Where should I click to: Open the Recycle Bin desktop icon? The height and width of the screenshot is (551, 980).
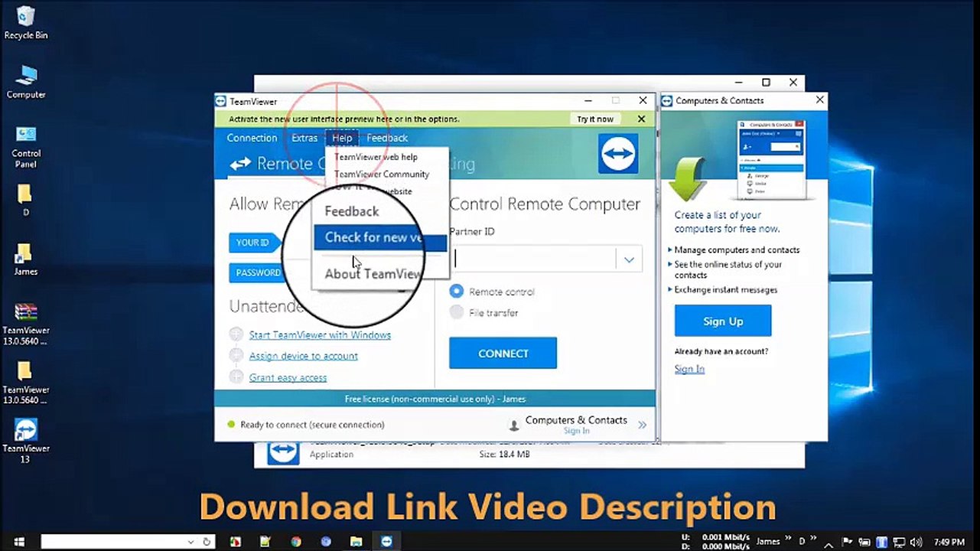coord(26,23)
